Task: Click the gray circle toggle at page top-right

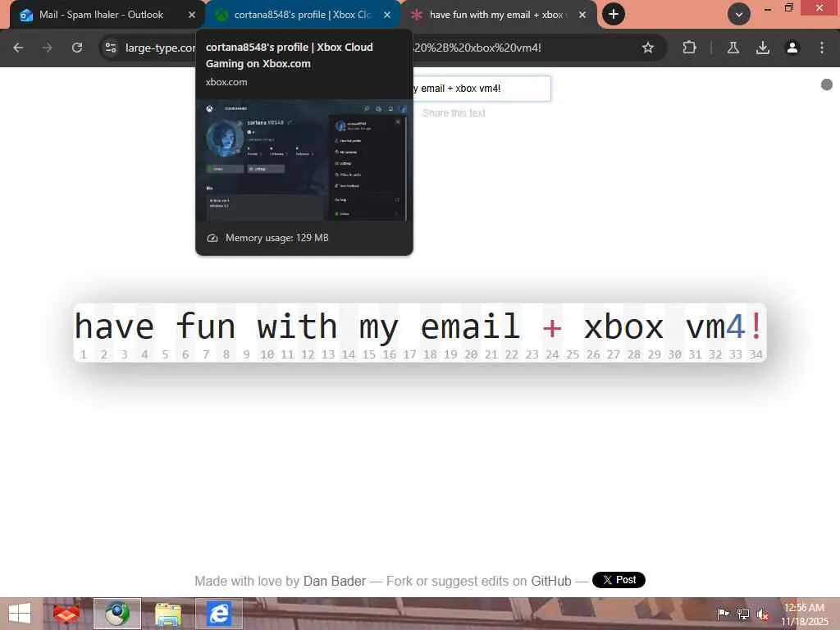Action: [x=827, y=84]
